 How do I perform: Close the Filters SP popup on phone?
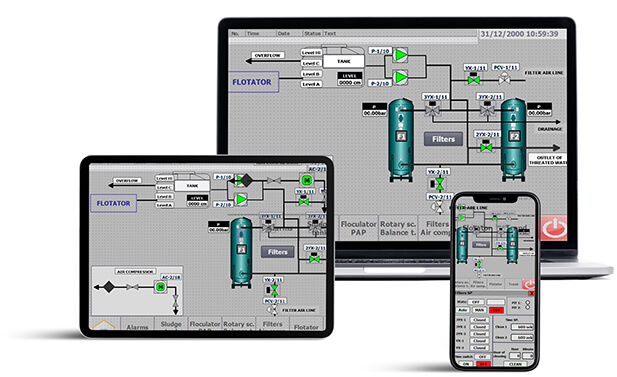tap(531, 293)
